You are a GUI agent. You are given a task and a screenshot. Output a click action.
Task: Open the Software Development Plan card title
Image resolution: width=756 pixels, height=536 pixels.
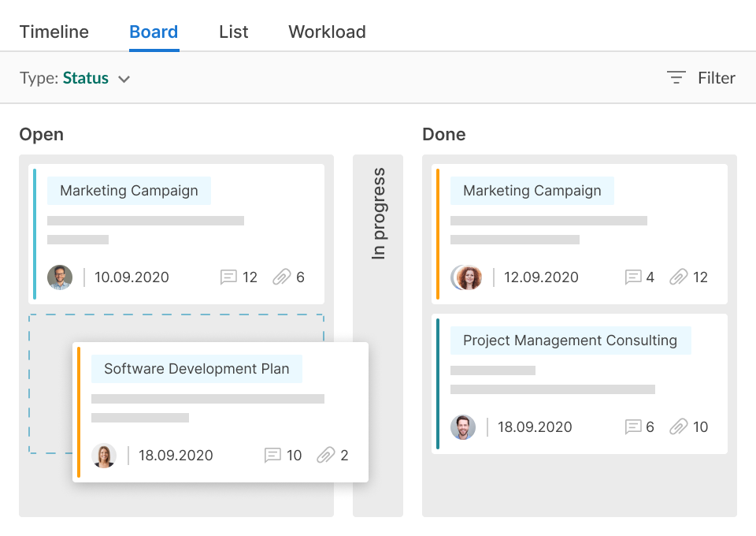pos(196,369)
